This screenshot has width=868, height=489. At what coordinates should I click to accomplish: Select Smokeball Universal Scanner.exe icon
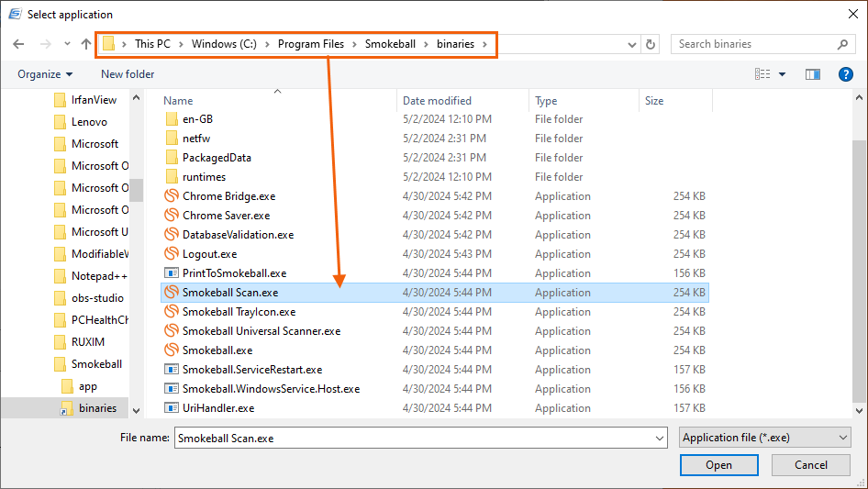pos(172,331)
